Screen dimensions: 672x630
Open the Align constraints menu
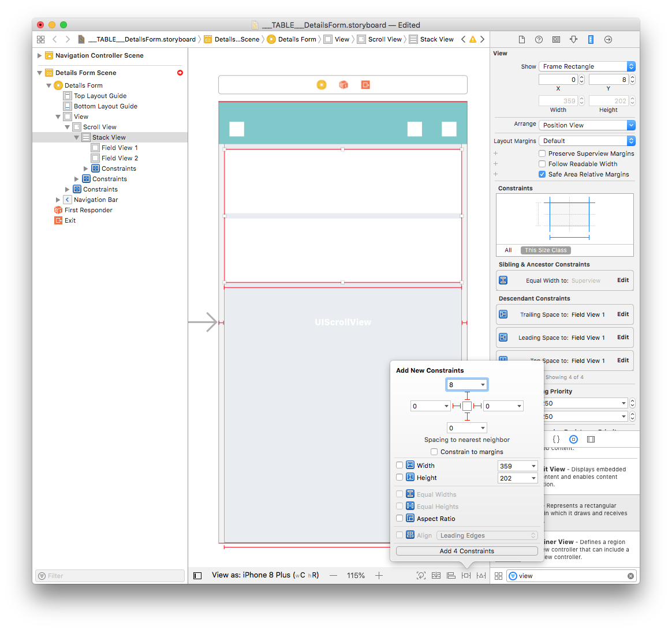[x=451, y=576]
